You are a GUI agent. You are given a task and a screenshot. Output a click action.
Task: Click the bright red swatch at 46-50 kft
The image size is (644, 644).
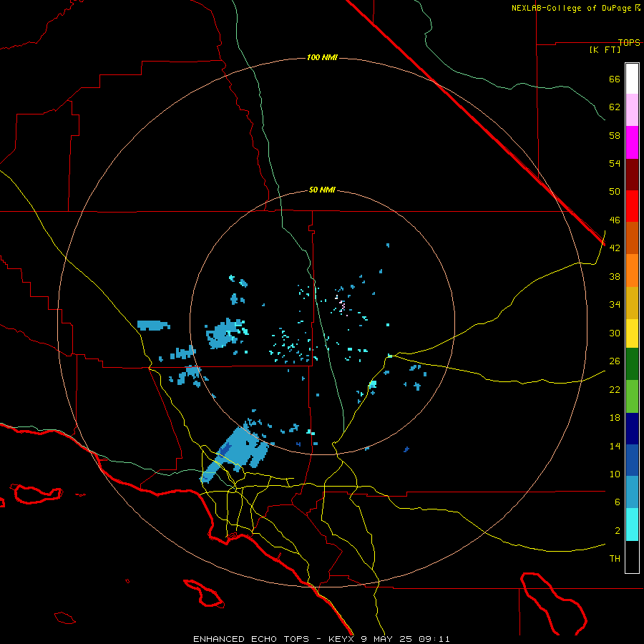(x=632, y=206)
